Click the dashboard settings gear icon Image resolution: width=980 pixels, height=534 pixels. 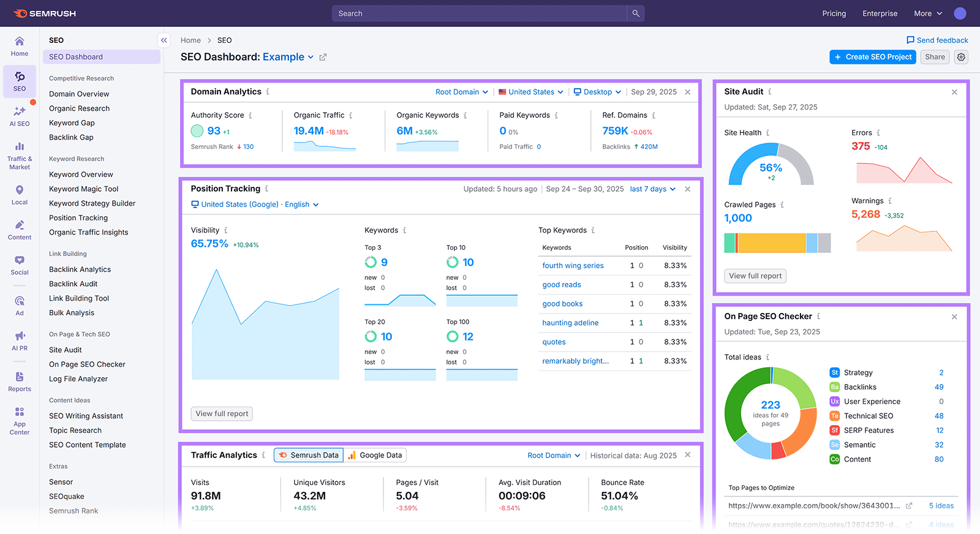tap(961, 57)
